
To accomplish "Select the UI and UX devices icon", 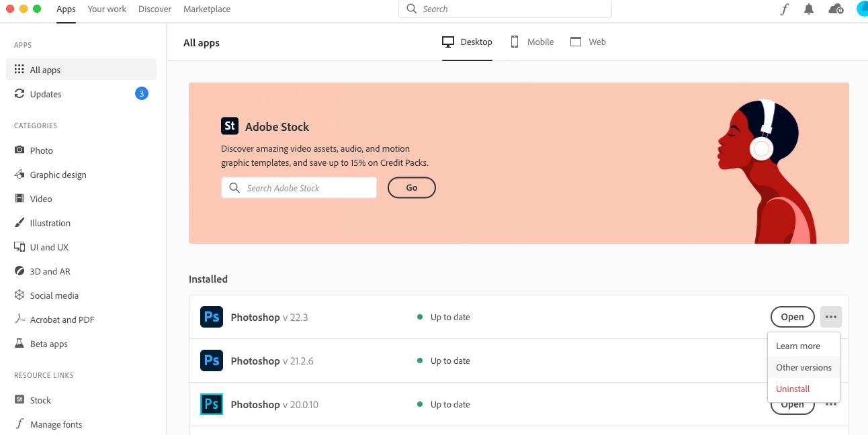I will coord(19,247).
